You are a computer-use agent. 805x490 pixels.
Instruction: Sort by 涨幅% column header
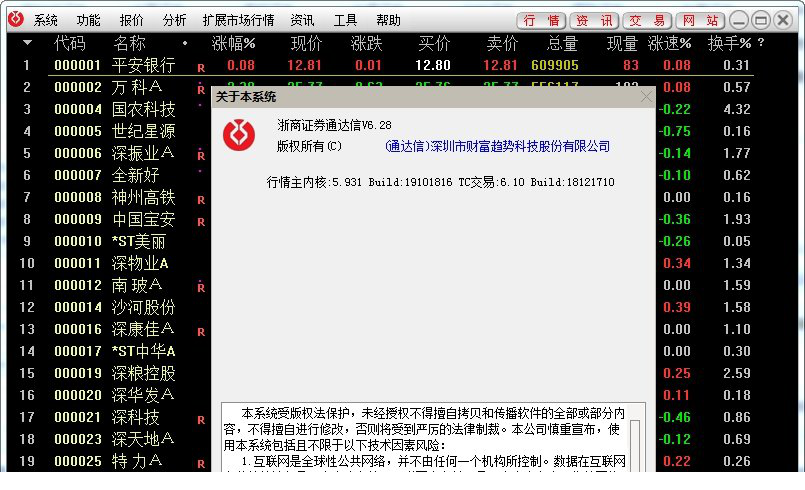pos(233,43)
